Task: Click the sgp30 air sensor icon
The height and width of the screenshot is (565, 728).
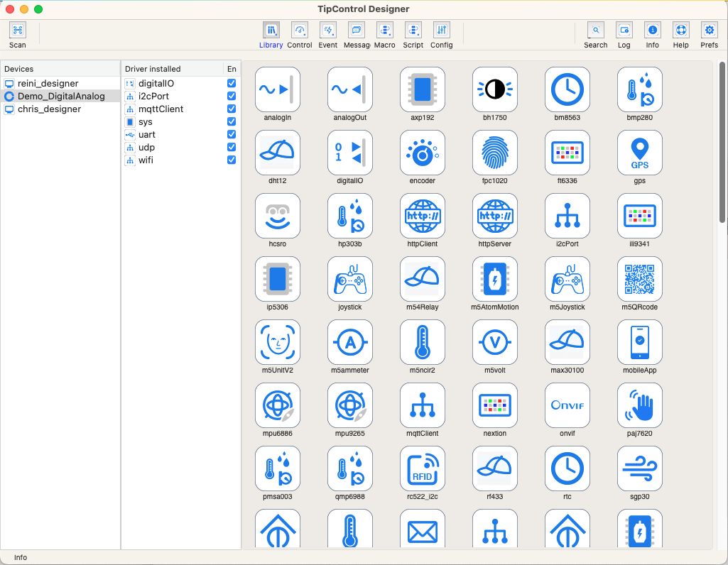Action: coord(640,469)
